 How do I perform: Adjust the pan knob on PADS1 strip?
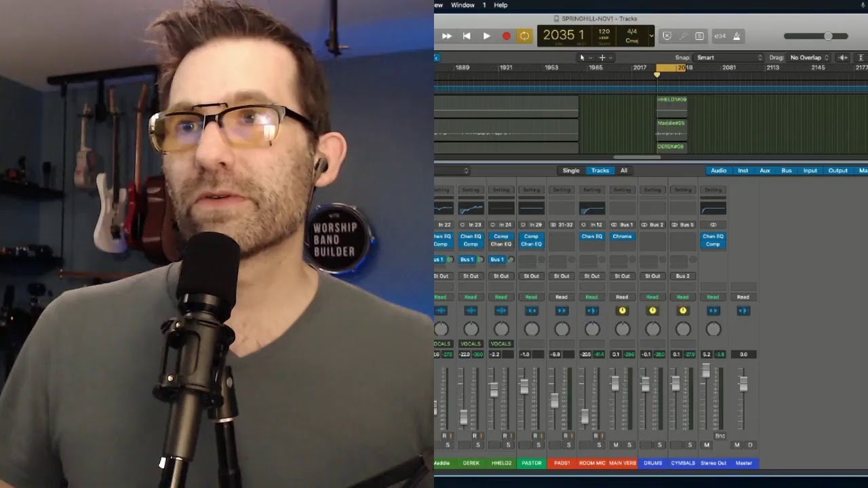point(561,329)
